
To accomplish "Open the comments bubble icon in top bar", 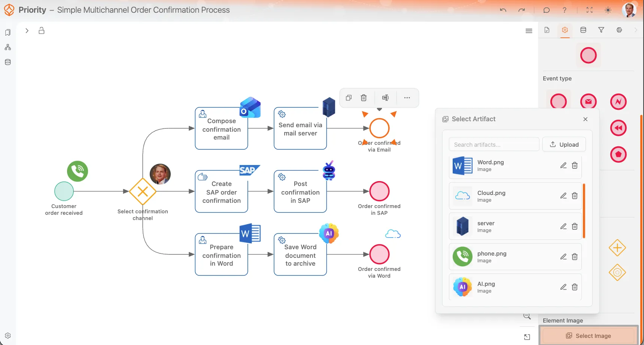I will [546, 10].
